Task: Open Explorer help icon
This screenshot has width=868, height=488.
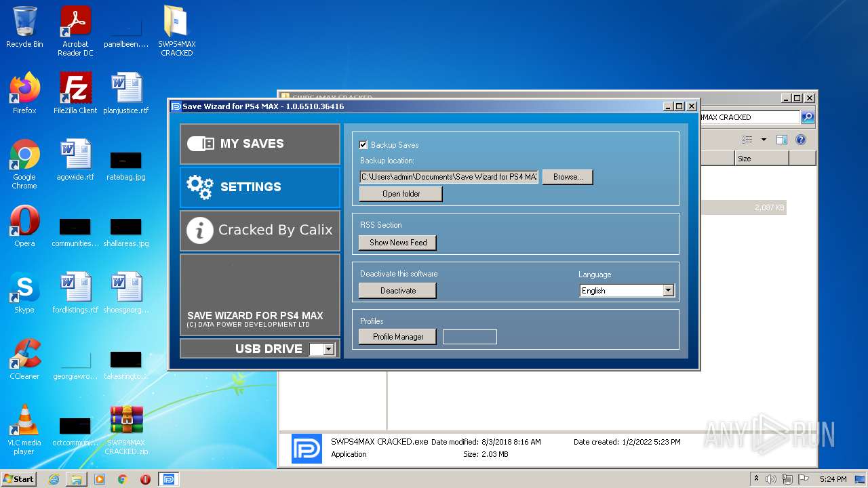Action: pyautogui.click(x=801, y=140)
